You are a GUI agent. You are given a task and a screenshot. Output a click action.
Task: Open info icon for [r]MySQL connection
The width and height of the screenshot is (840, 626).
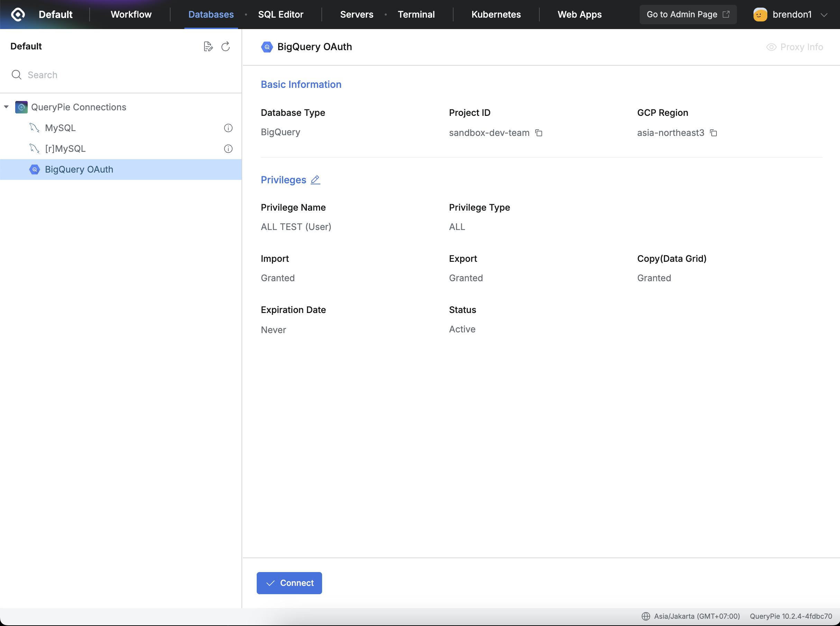(228, 149)
